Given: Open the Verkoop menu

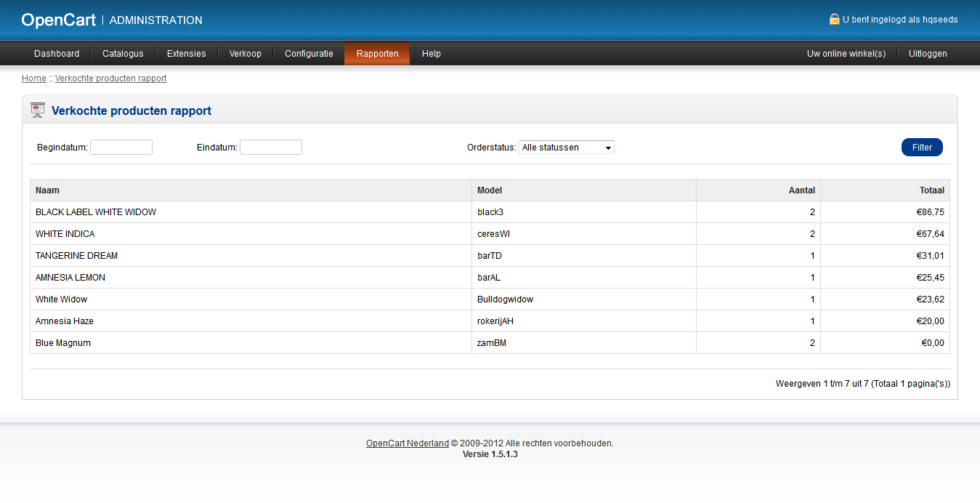Looking at the screenshot, I should coord(245,54).
